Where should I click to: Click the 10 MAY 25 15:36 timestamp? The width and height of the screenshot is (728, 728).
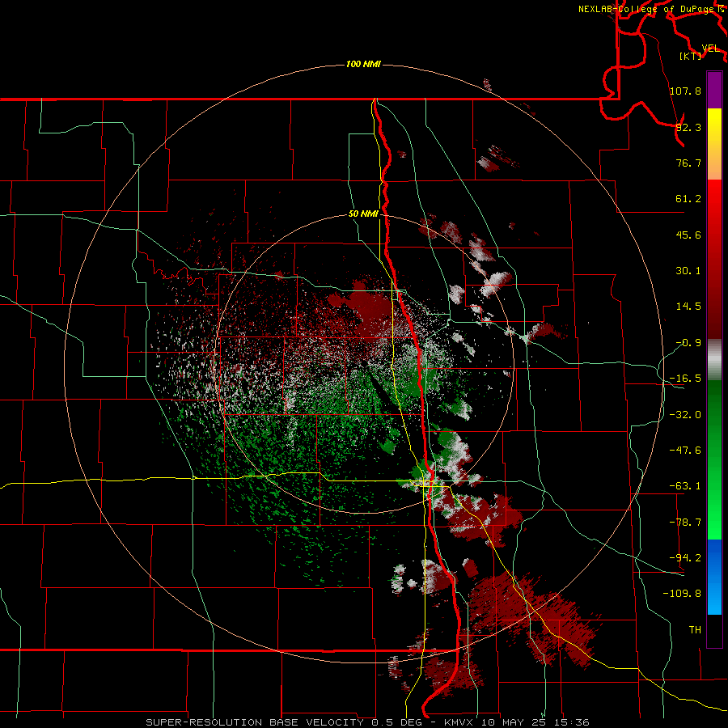pyautogui.click(x=535, y=722)
